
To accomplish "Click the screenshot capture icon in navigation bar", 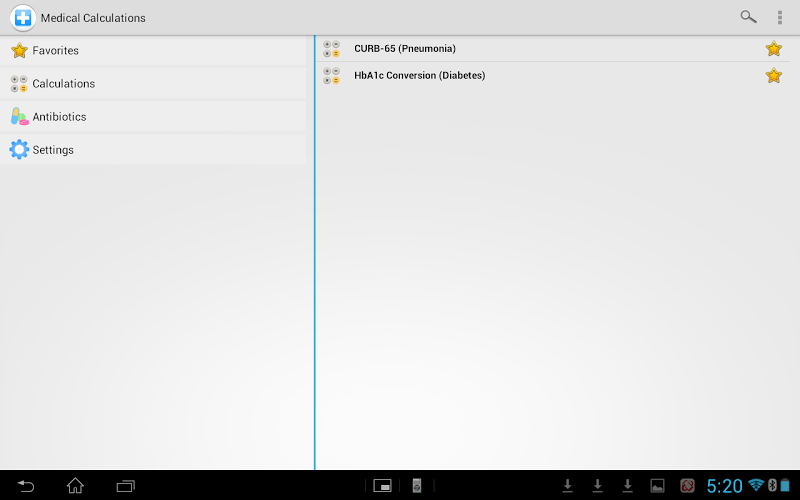I will (382, 486).
